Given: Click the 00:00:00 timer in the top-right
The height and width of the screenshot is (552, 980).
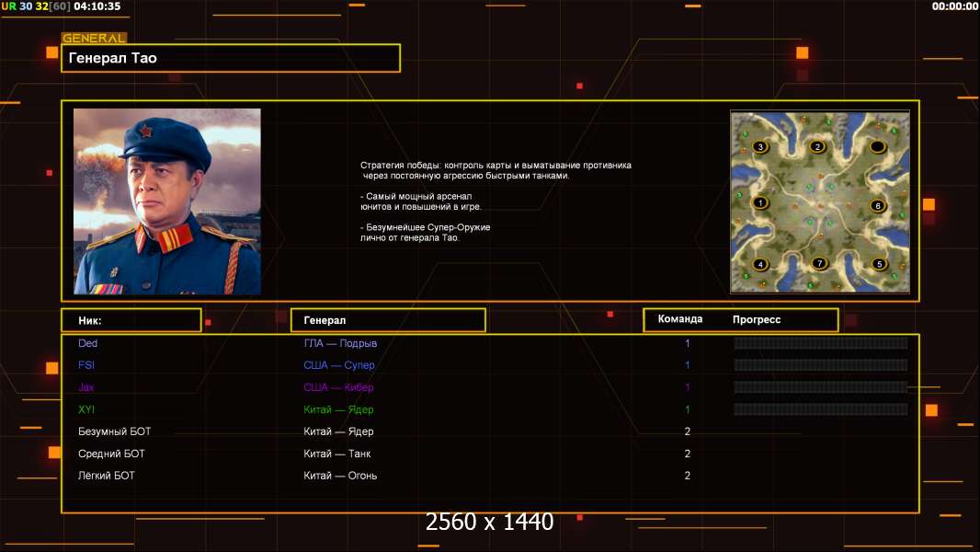Looking at the screenshot, I should [x=954, y=6].
